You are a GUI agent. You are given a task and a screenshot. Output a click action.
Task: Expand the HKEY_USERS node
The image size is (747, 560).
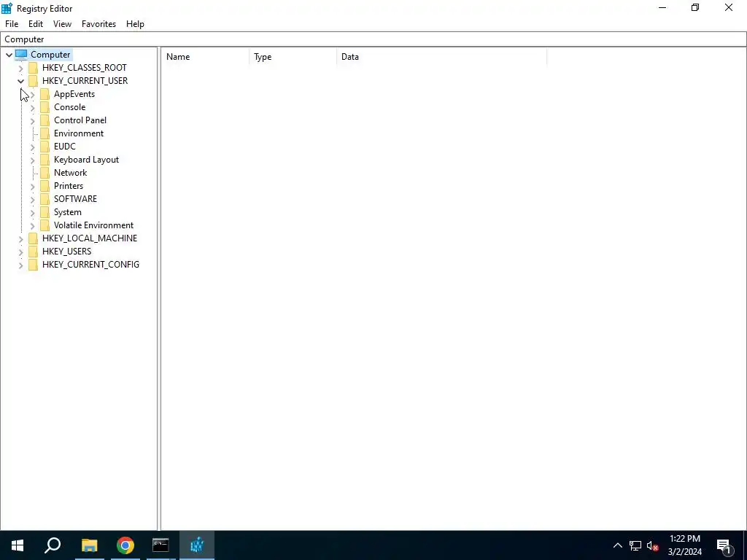[21, 252]
